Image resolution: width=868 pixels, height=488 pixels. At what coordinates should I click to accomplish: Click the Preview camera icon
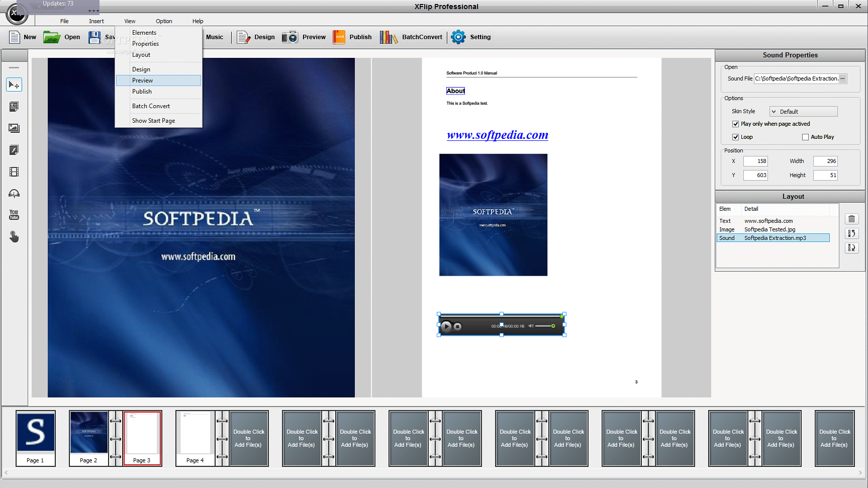[x=290, y=37]
